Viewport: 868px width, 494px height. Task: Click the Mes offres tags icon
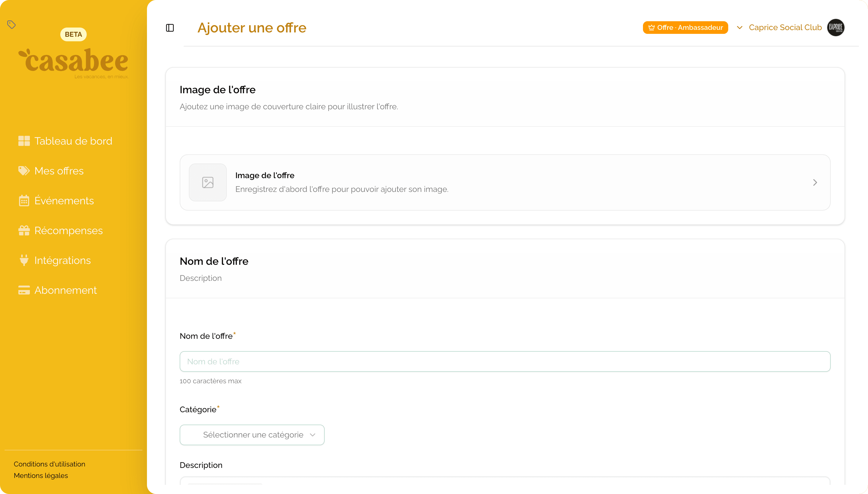click(24, 171)
